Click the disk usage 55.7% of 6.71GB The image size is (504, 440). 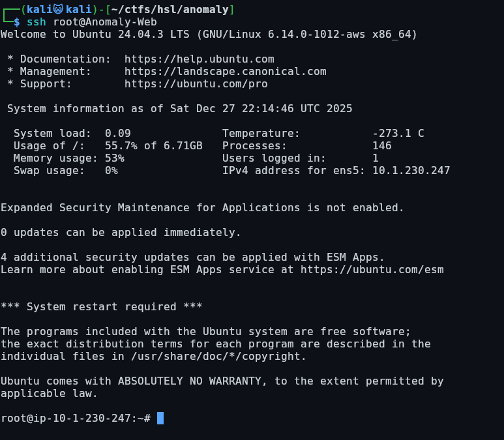(153, 145)
